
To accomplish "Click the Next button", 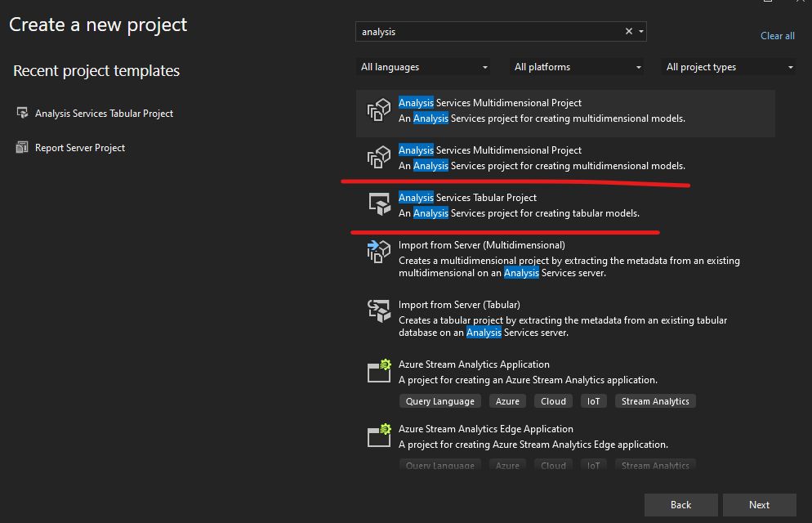I will tap(759, 505).
